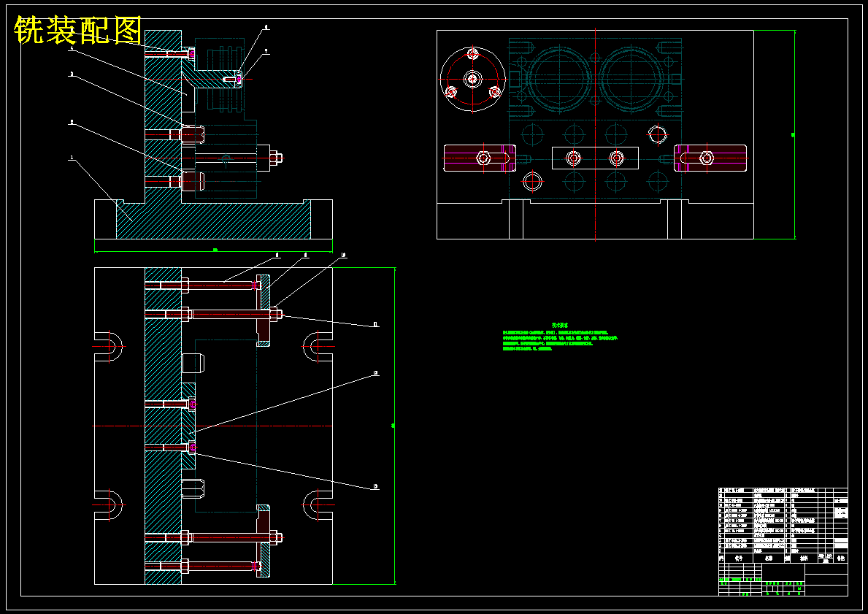
Task: Select the right magenta clamp plate in elevation view
Action: [710, 158]
